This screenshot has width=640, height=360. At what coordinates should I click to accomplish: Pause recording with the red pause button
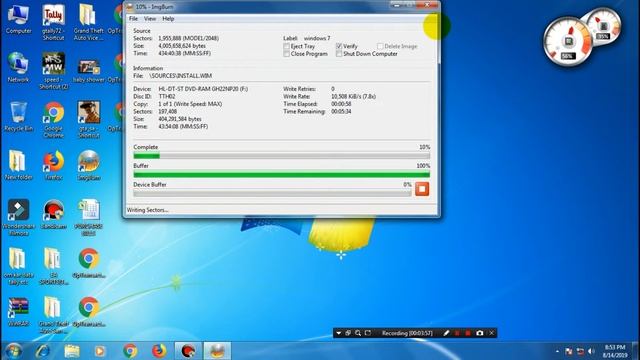coord(457,333)
